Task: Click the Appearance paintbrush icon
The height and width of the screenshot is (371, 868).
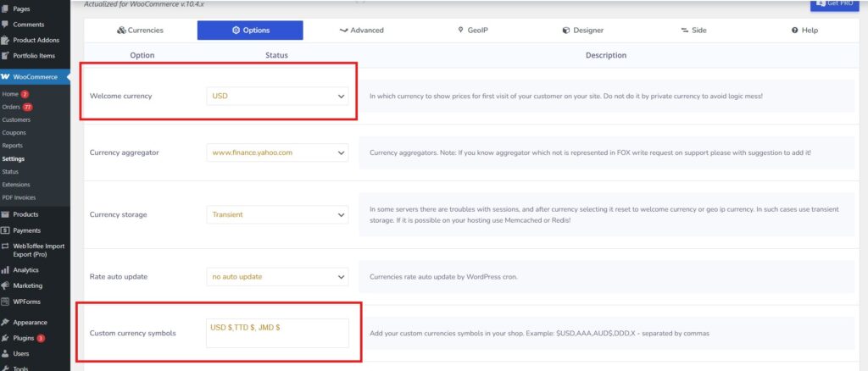Action: coord(6,323)
